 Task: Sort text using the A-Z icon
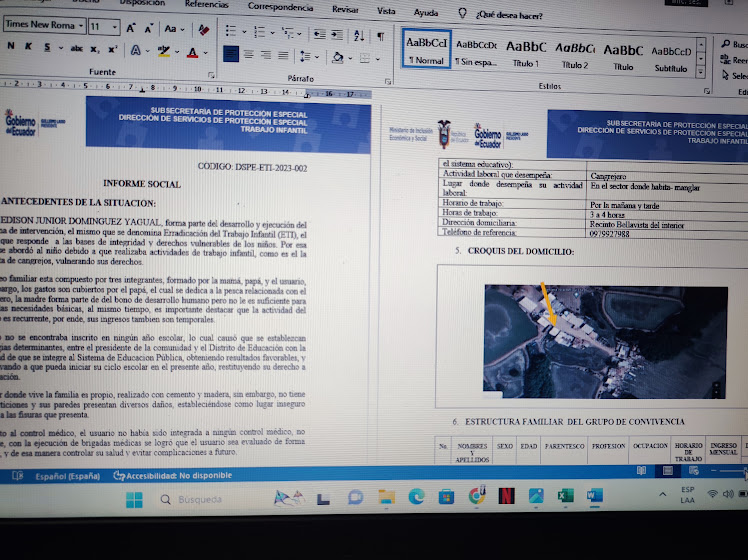(355, 36)
